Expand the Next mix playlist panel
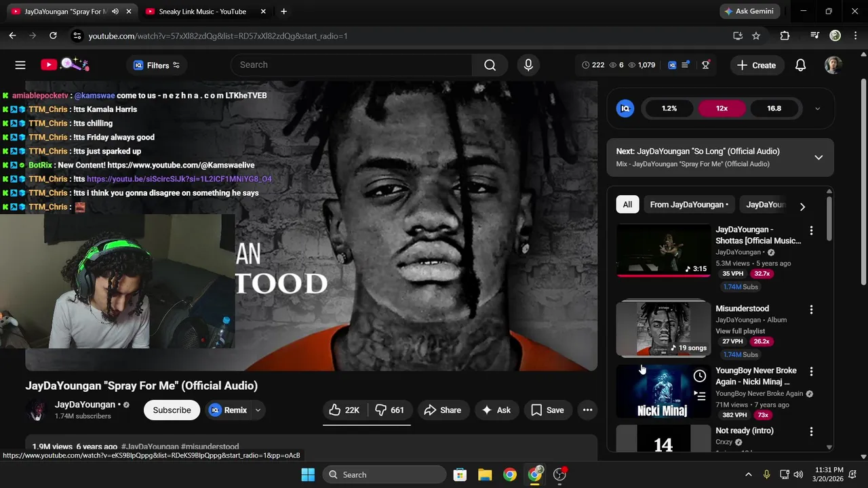 [818, 157]
